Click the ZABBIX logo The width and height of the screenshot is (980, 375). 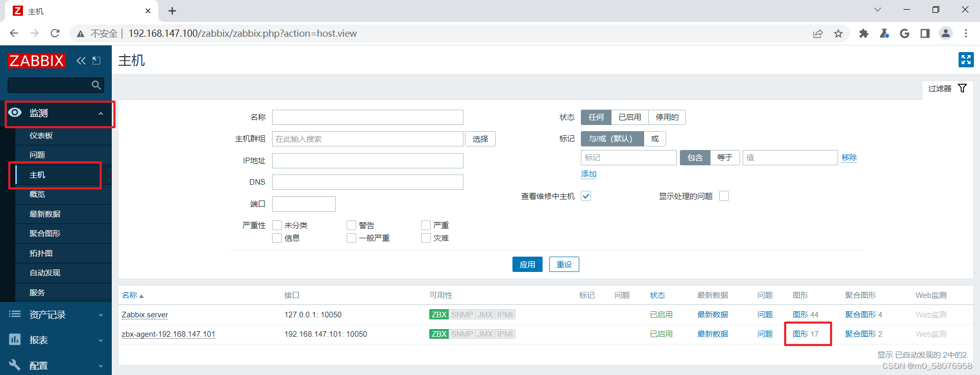click(x=36, y=61)
